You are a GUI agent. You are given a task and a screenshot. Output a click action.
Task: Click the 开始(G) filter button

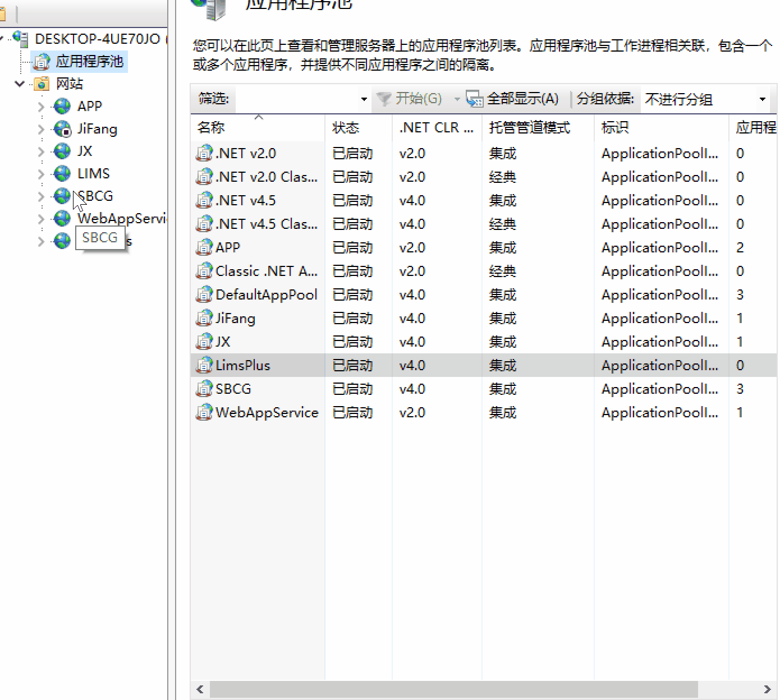coord(410,99)
